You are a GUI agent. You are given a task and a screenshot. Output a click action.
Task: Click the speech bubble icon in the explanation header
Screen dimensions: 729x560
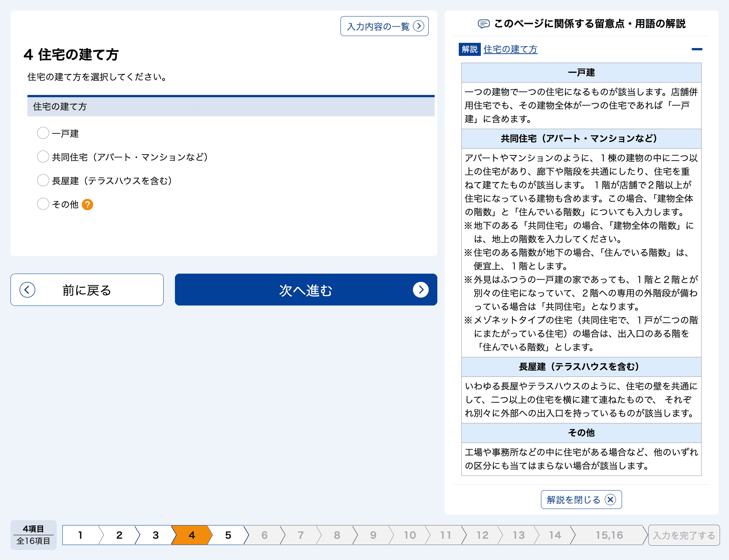(484, 23)
